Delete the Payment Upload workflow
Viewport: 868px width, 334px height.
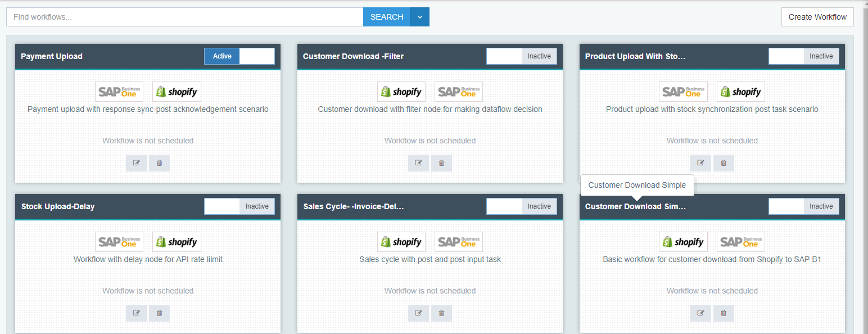tap(159, 163)
